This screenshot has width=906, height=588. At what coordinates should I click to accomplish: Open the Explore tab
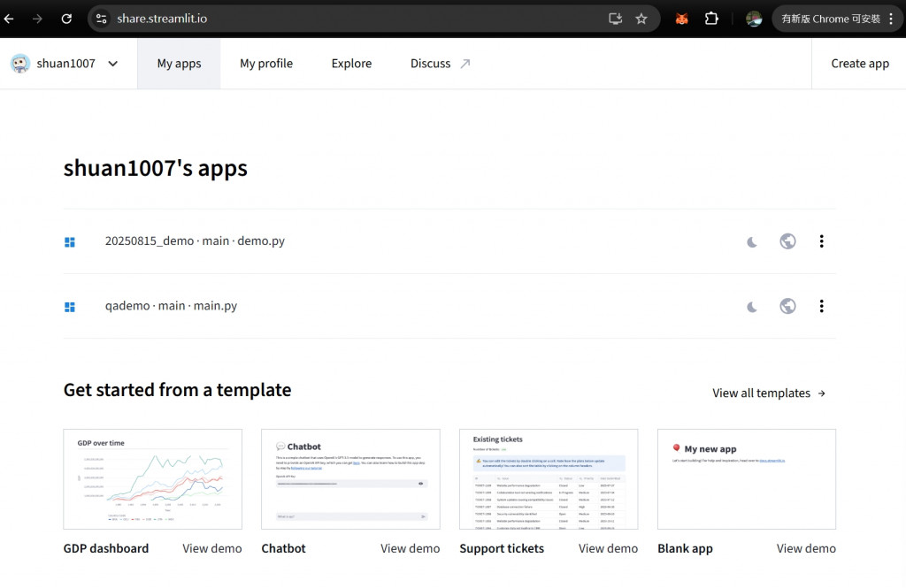pyautogui.click(x=351, y=64)
